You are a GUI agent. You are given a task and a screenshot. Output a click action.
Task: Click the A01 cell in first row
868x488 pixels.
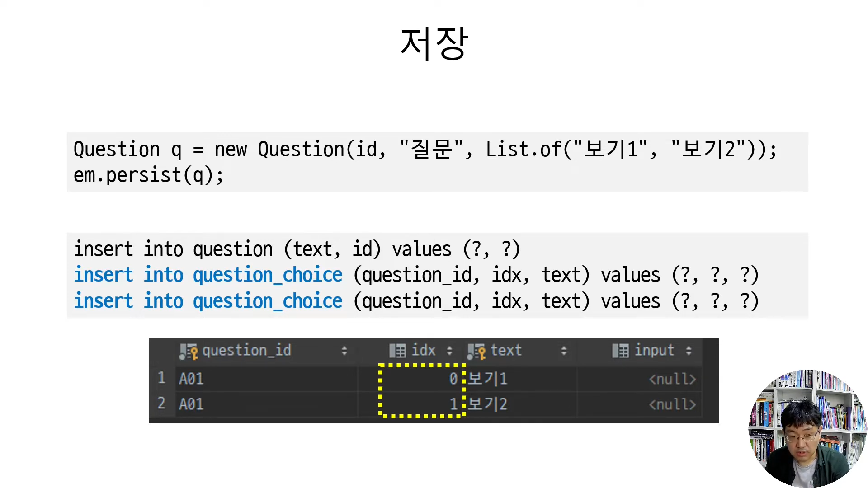[x=191, y=379]
